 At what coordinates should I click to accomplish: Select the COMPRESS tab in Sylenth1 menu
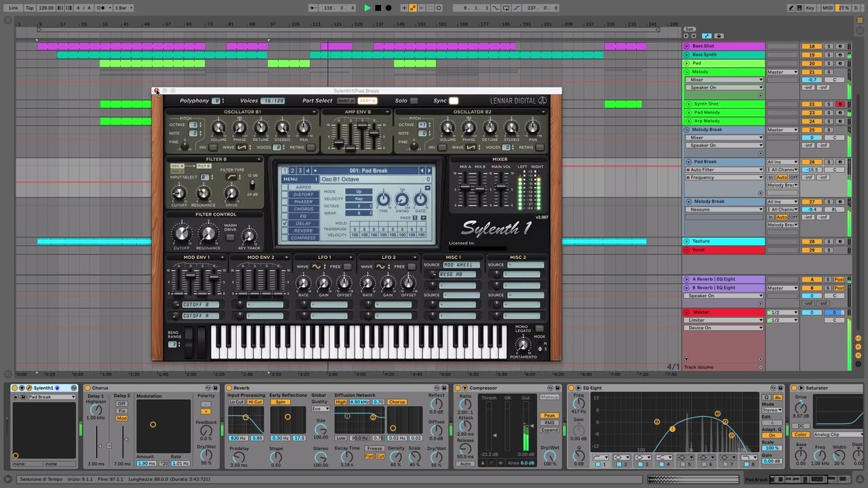point(304,238)
